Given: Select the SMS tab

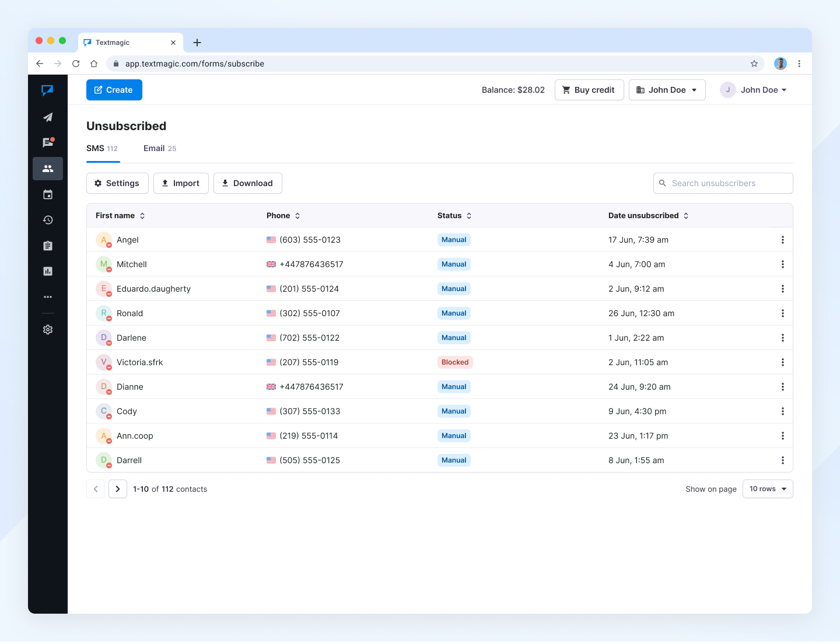Looking at the screenshot, I should click(x=102, y=148).
